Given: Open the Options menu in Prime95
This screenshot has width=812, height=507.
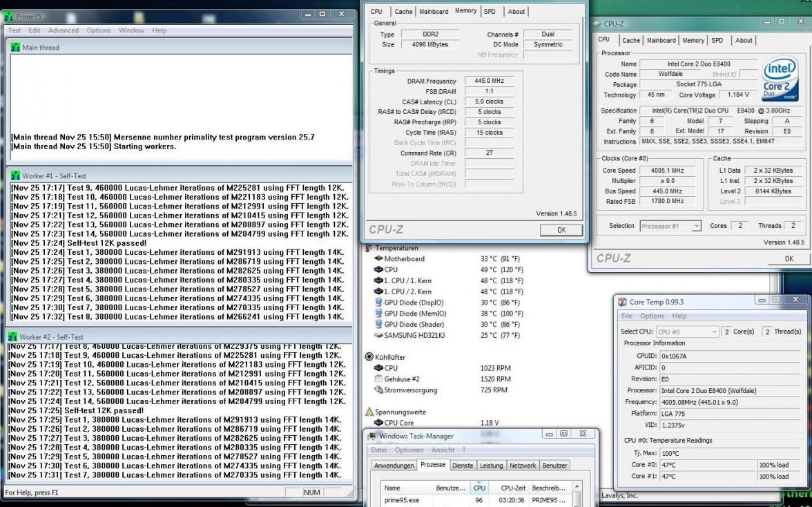Looking at the screenshot, I should coord(98,30).
